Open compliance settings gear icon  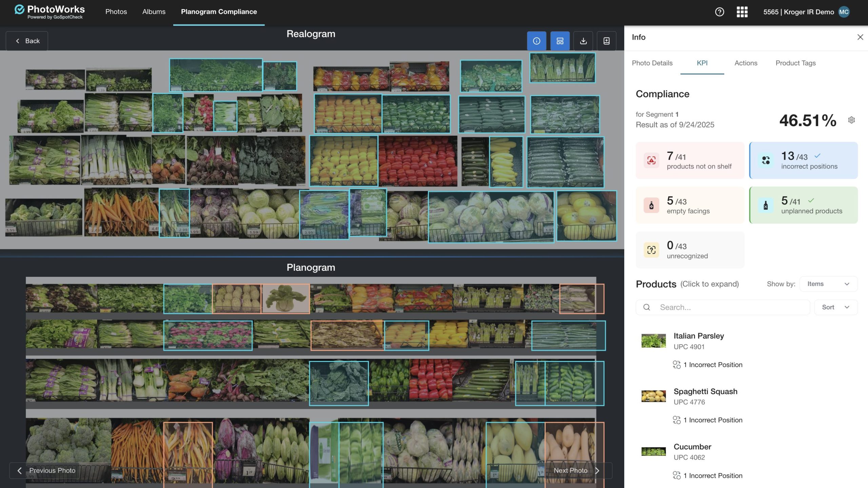pos(851,120)
